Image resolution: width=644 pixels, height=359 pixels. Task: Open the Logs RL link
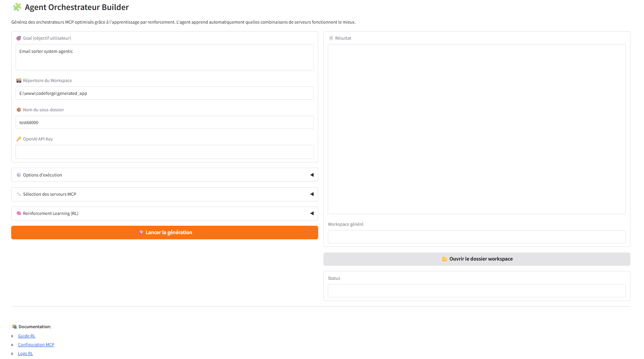(25, 353)
